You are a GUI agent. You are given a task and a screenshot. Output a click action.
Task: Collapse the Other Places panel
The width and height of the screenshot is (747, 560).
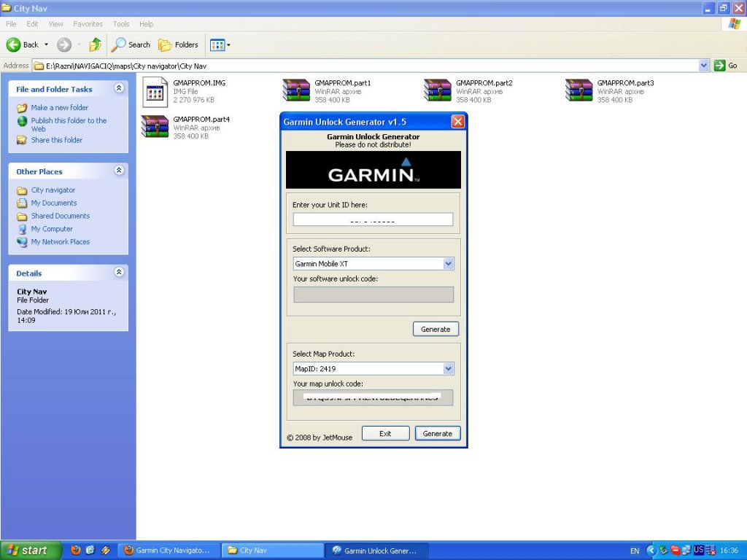coord(119,171)
